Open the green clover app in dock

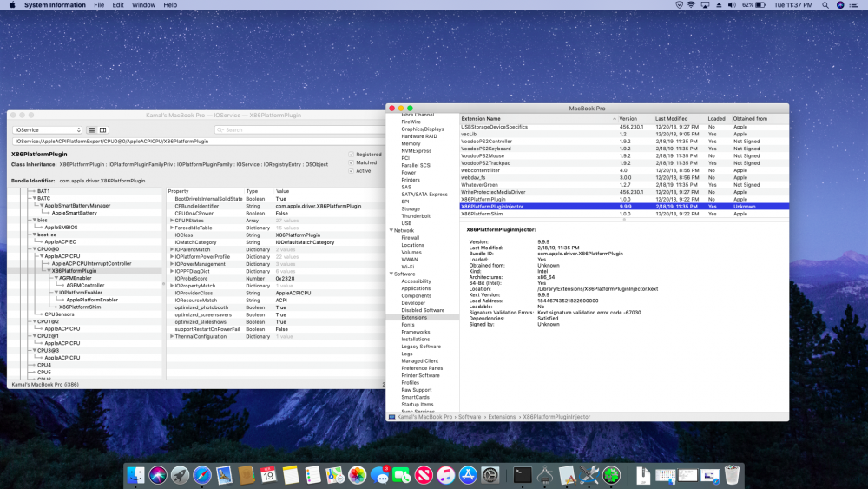pyautogui.click(x=611, y=475)
